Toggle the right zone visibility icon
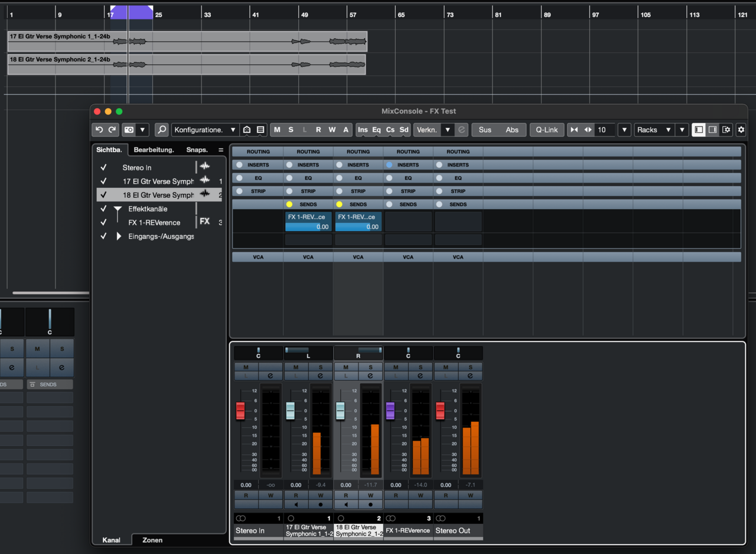This screenshot has width=756, height=554. click(713, 130)
